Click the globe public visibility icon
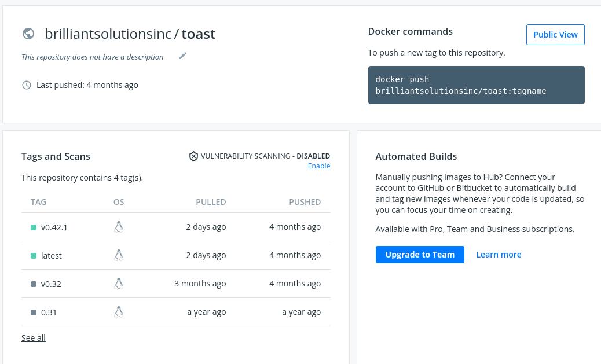The image size is (601, 364). [x=28, y=34]
